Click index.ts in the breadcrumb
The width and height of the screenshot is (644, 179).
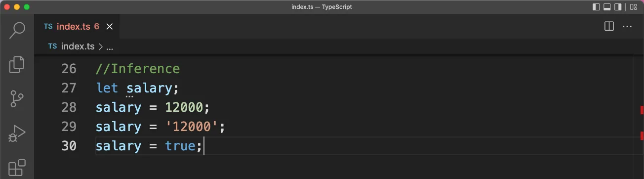[x=78, y=46]
